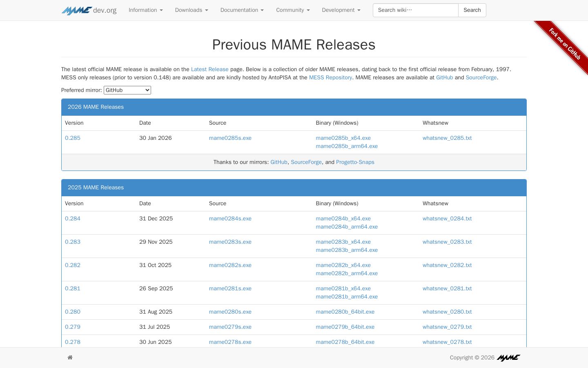Open whatsnew_0284.txt
This screenshot has height=368, width=588.
pos(447,219)
